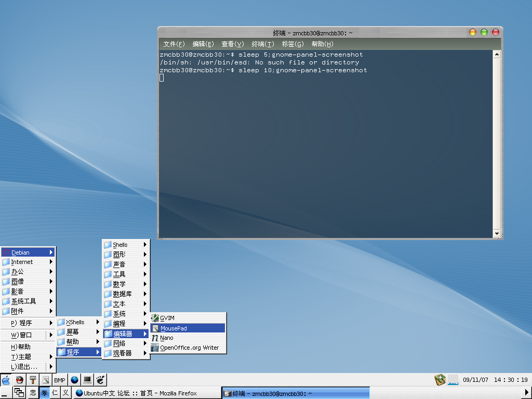Viewport: 532px width, 399px height.
Task: Launch MousePad from the editors submenu
Action: click(x=188, y=328)
